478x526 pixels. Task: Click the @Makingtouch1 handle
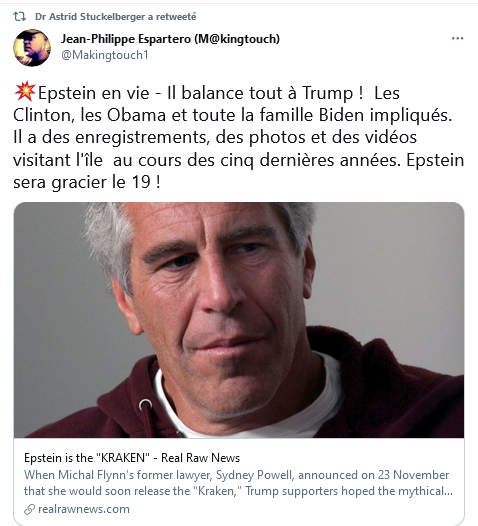(105, 55)
